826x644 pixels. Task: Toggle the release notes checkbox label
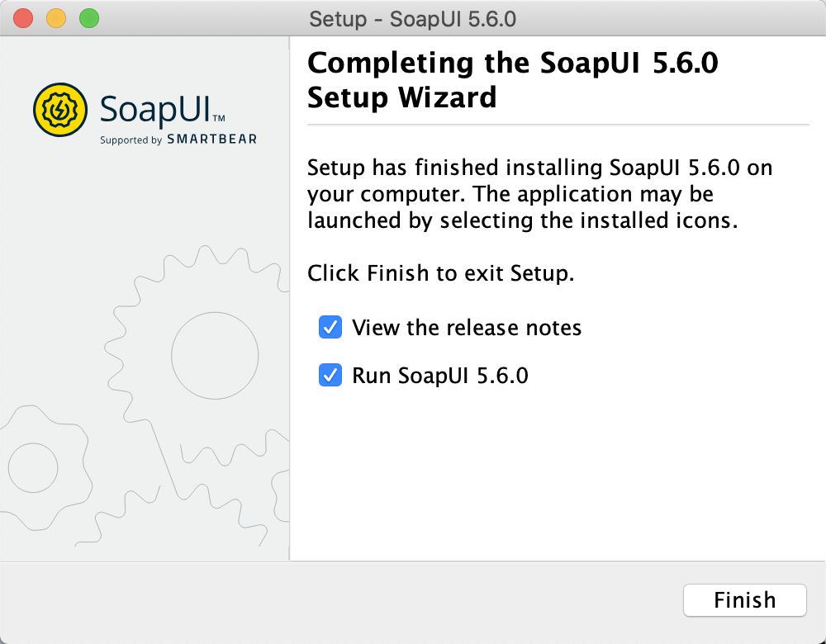(467, 327)
